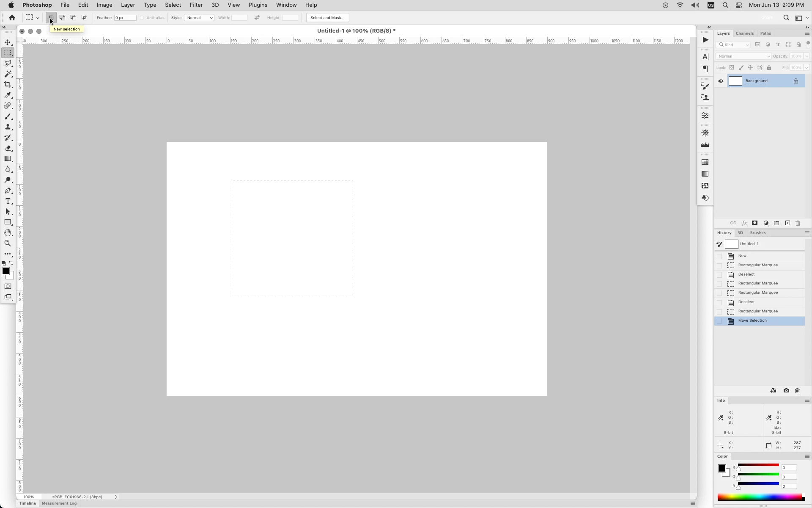
Task: Select the Horizontal Type tool
Action: (x=8, y=201)
